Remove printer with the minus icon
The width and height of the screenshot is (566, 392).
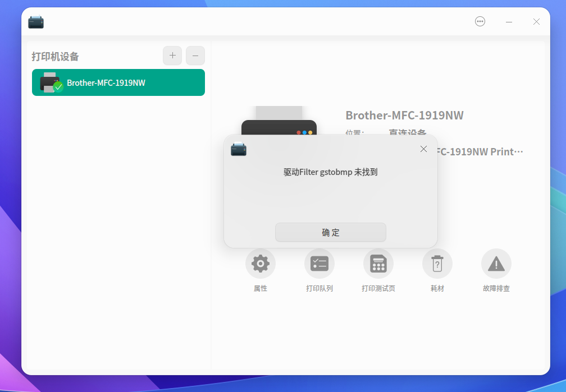(x=195, y=56)
